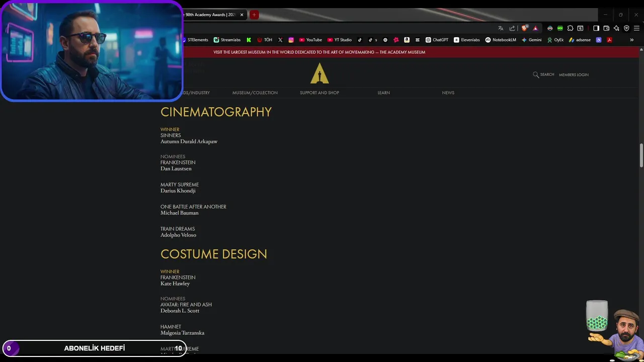Click Malgosia Turzanska nominee name
Image resolution: width=644 pixels, height=362 pixels.
point(182,333)
